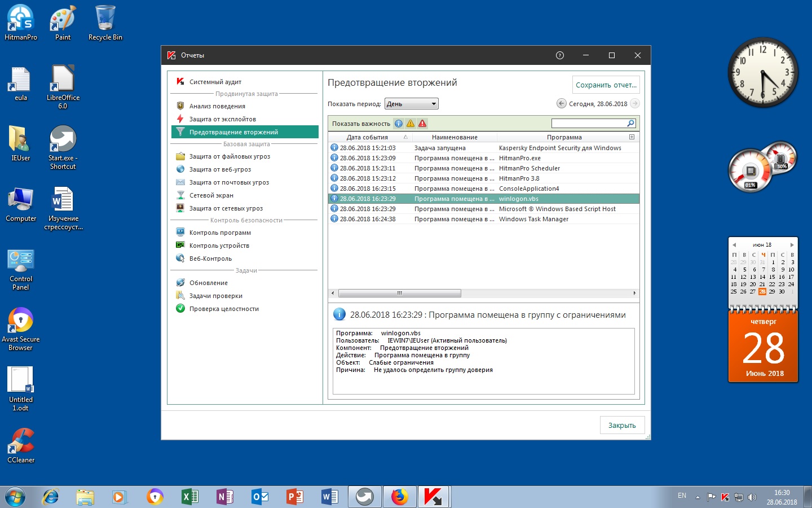Image resolution: width=812 pixels, height=508 pixels.
Task: Open Защита от эксплойтов report
Action: tap(222, 119)
